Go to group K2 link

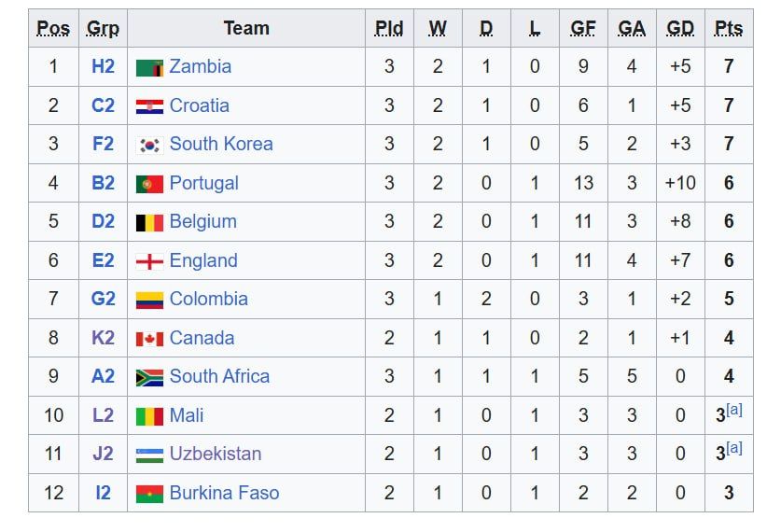pyautogui.click(x=103, y=339)
